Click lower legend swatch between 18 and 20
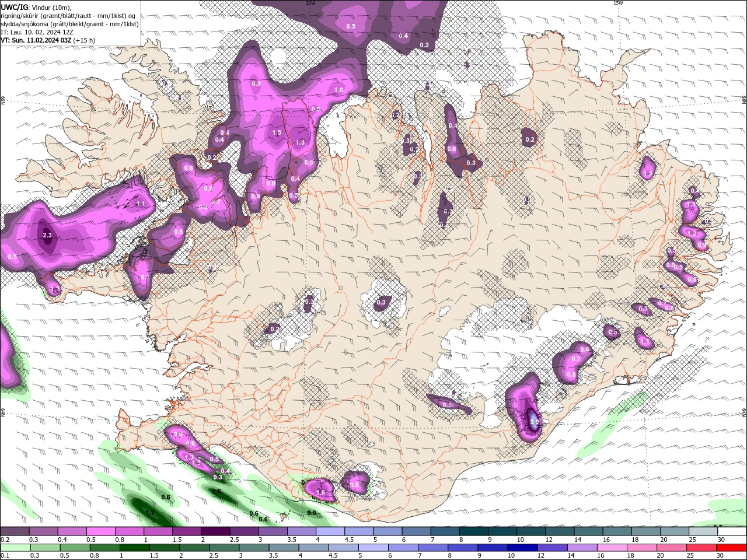Viewport: 747px width, 560px height. pos(641,548)
